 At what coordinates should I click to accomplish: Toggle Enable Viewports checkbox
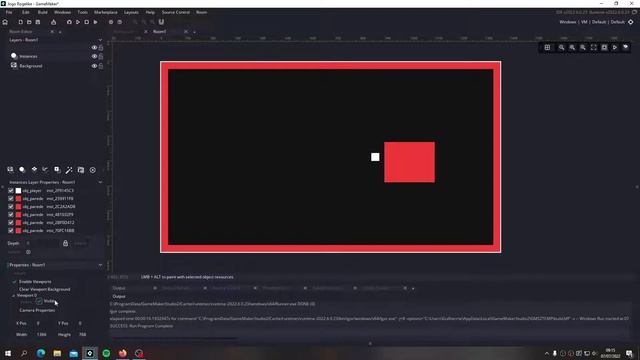[15, 282]
